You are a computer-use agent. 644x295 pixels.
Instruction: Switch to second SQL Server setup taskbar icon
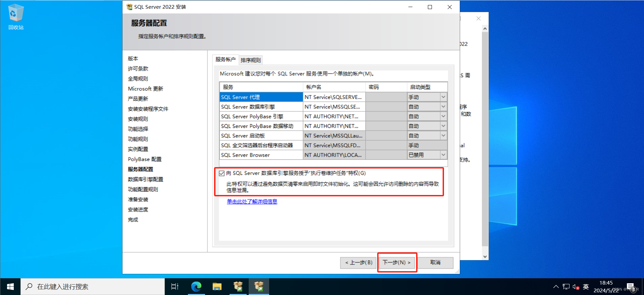click(259, 287)
